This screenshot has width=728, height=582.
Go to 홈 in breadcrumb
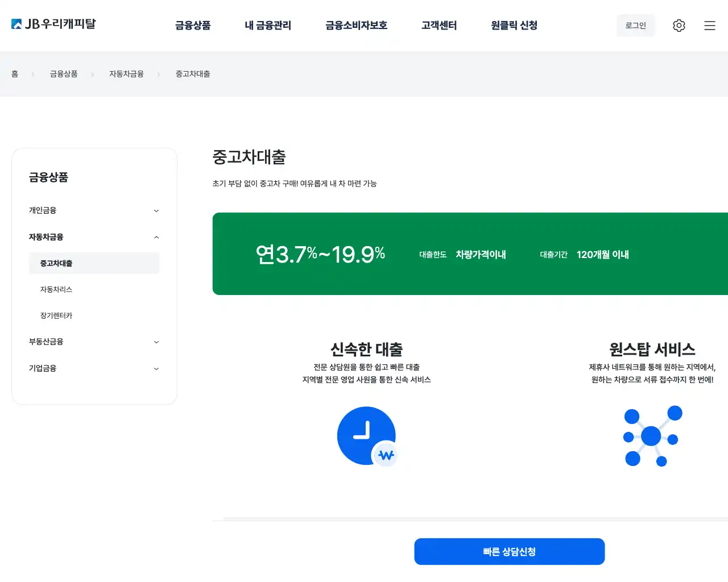coord(15,74)
